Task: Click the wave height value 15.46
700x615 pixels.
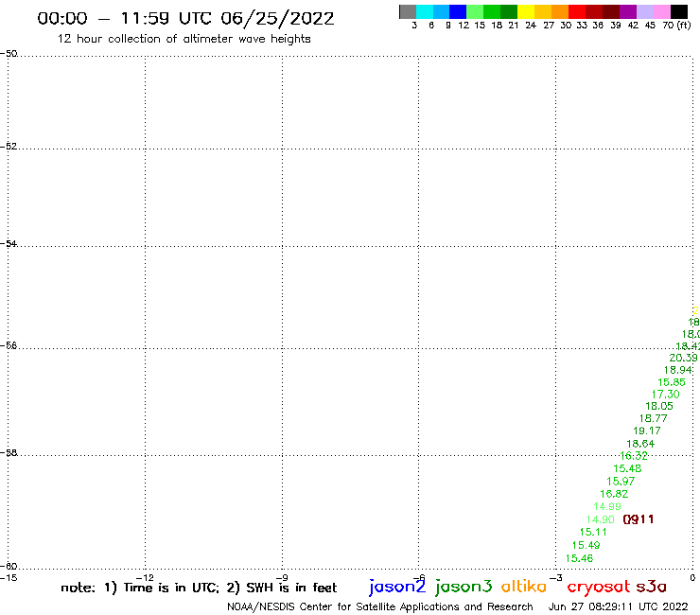Action: pos(579,558)
